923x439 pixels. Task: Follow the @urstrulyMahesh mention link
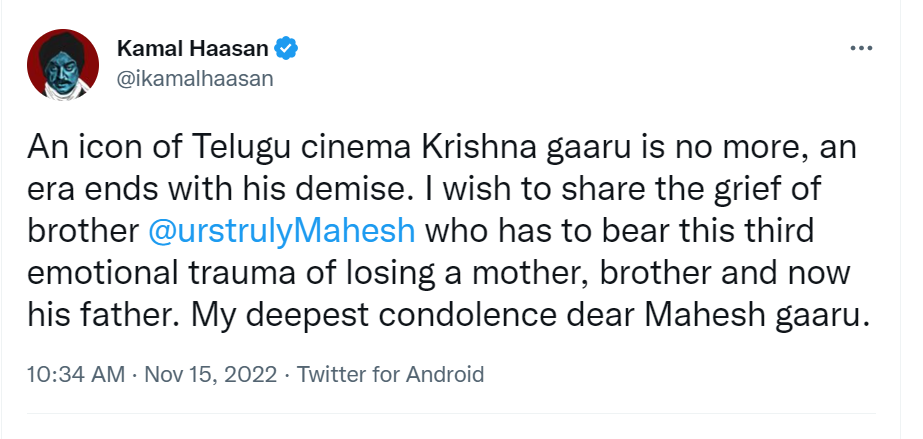281,230
